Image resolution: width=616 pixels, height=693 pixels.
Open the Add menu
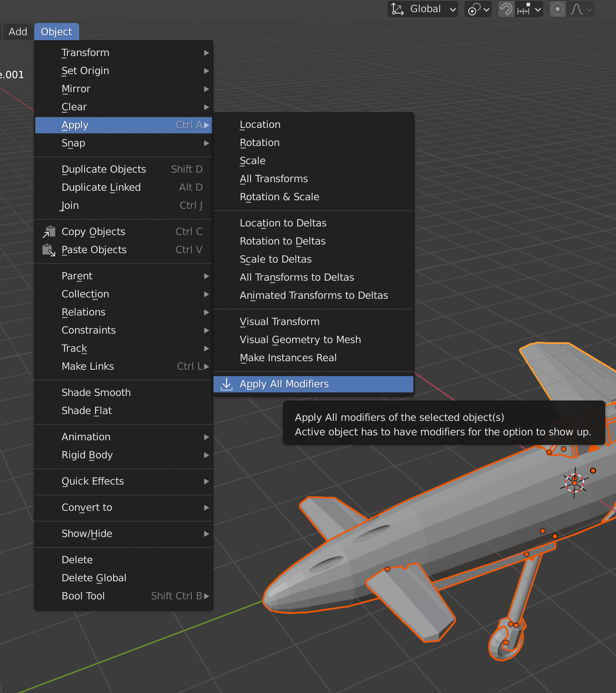[18, 32]
